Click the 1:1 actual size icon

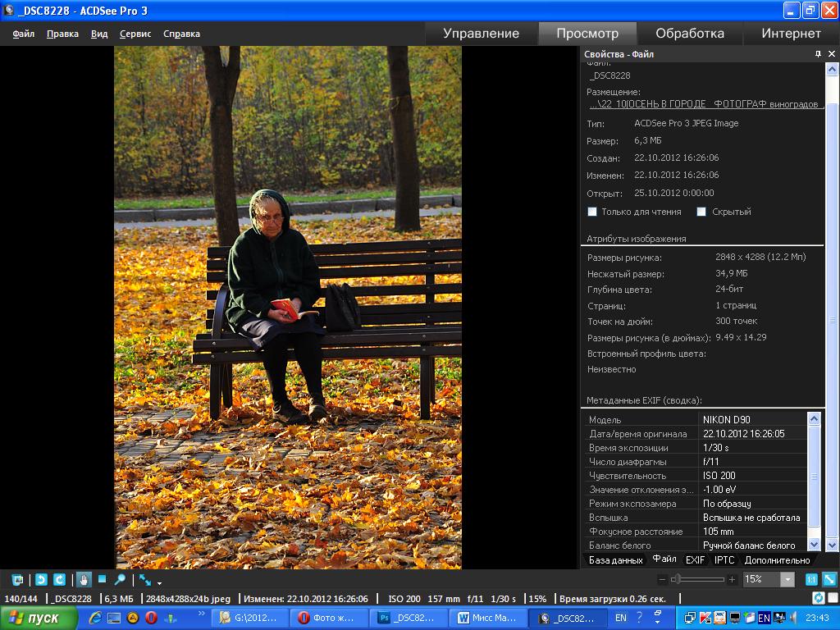(811, 579)
